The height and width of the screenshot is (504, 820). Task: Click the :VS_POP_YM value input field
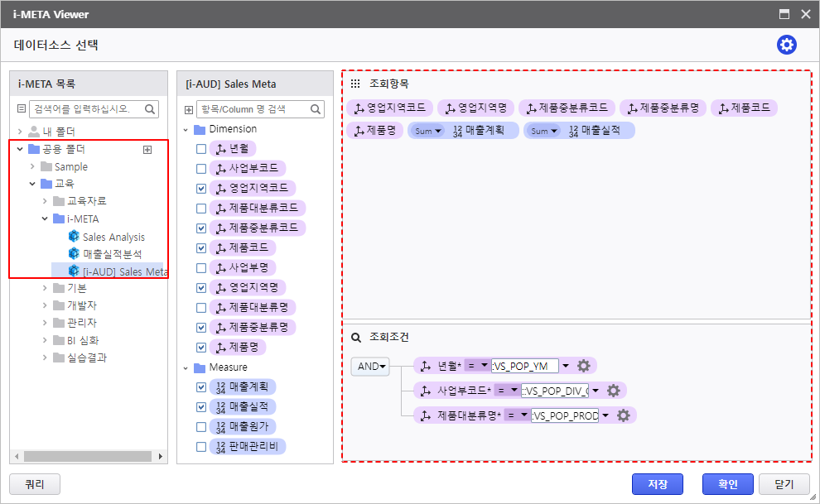click(x=524, y=367)
